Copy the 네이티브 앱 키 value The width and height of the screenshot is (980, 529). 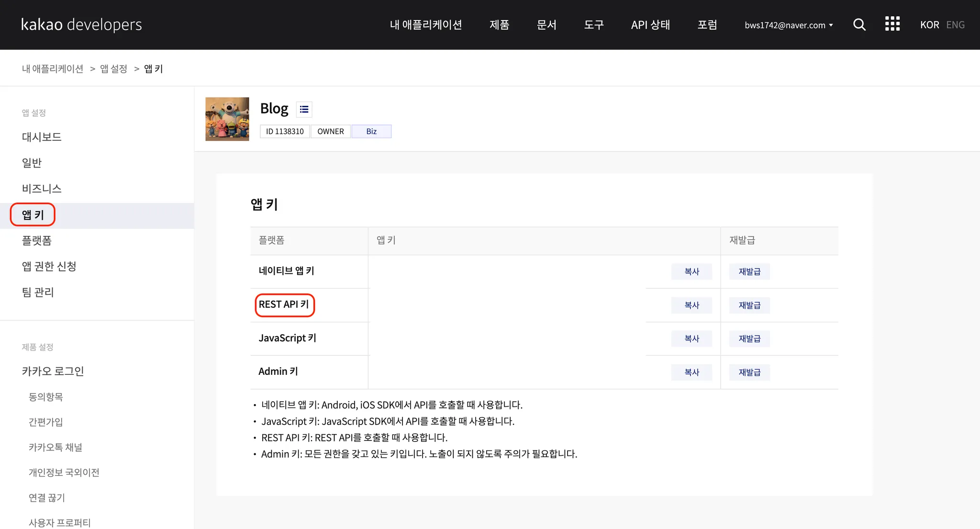tap(691, 271)
